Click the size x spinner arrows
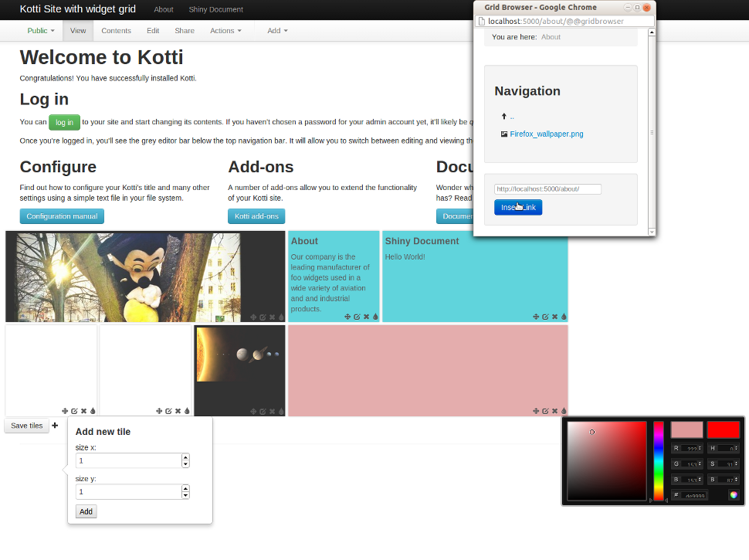Image resolution: width=749 pixels, height=560 pixels. (185, 460)
